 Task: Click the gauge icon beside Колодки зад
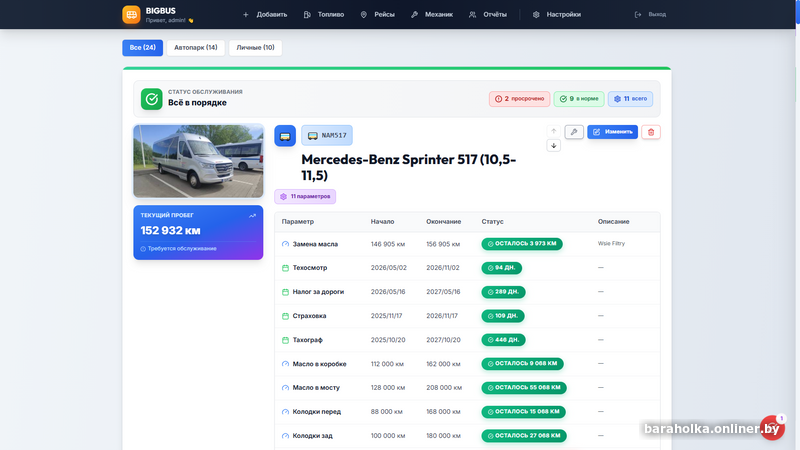click(285, 436)
